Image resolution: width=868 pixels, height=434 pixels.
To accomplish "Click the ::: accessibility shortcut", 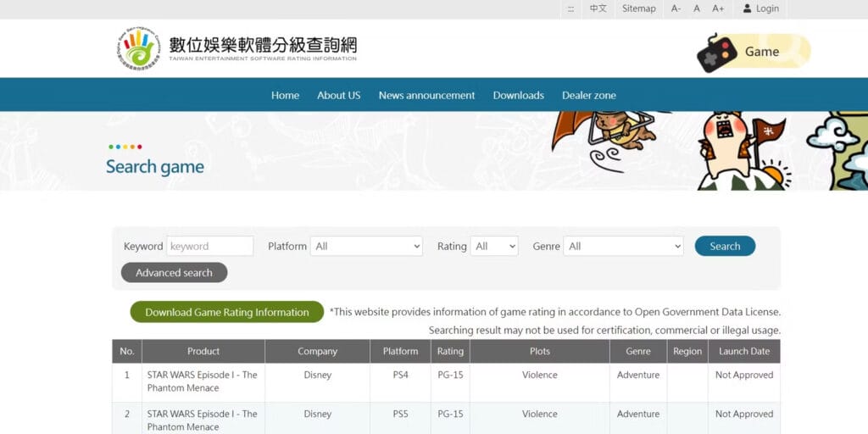I will coord(570,8).
